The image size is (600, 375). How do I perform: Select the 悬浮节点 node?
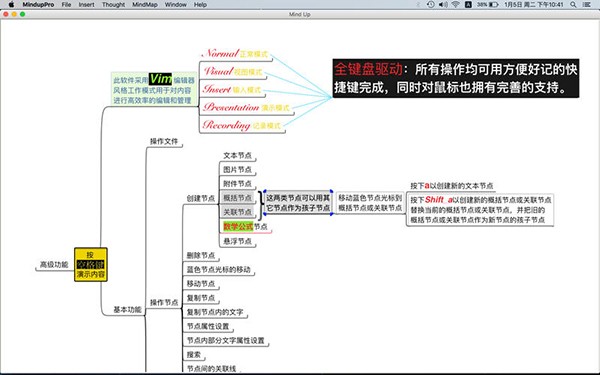point(237,241)
